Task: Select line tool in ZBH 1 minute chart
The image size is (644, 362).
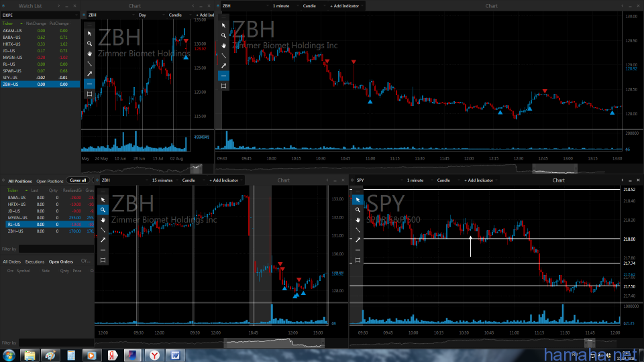Action: click(223, 56)
